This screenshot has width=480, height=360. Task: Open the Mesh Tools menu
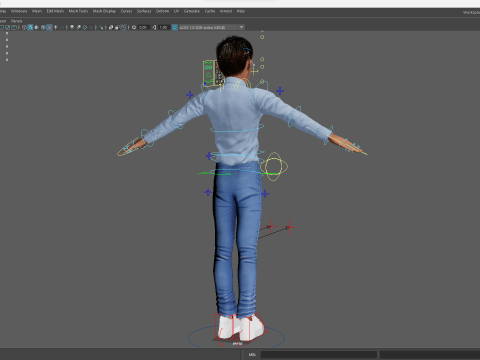78,11
